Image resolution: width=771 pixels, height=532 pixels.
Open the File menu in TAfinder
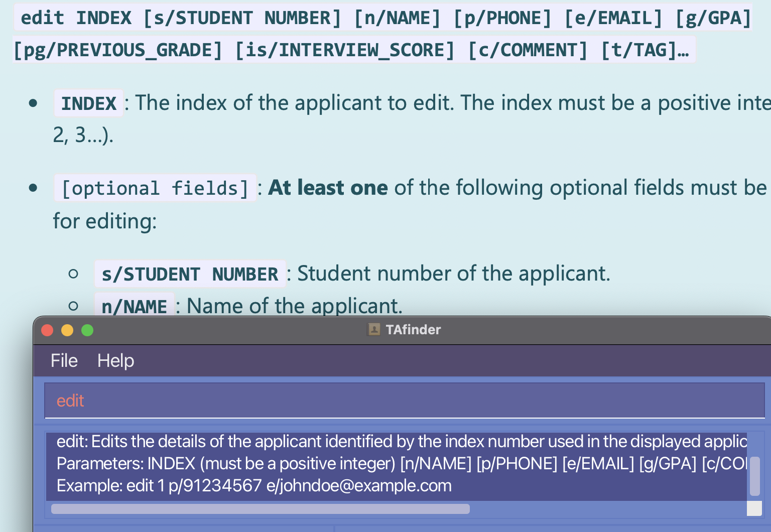pyautogui.click(x=64, y=360)
